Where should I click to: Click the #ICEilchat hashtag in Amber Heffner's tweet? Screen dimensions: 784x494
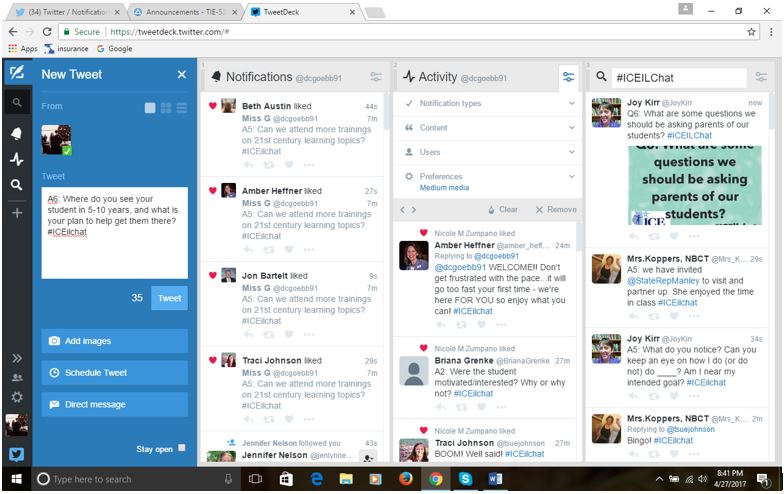click(472, 311)
